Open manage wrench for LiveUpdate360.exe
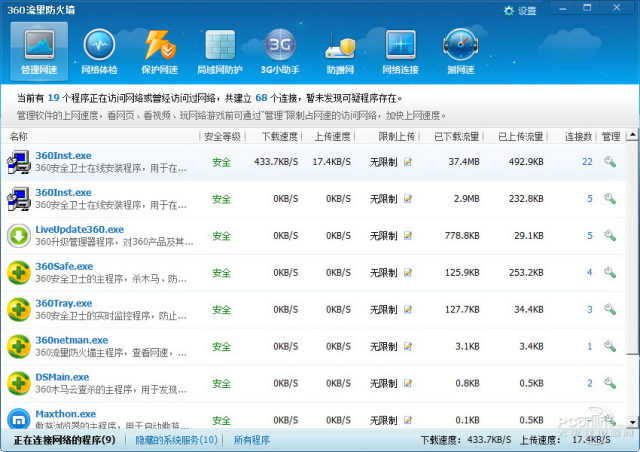Viewport: 640px width, 452px height. tap(610, 236)
